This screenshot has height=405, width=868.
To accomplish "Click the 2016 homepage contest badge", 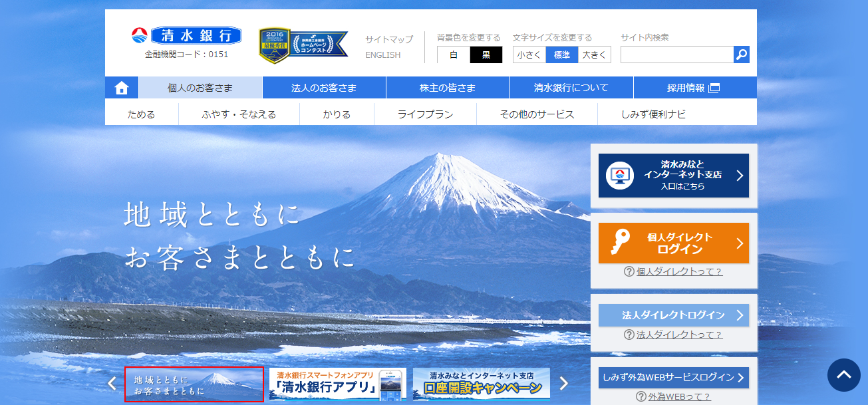I will [x=303, y=45].
